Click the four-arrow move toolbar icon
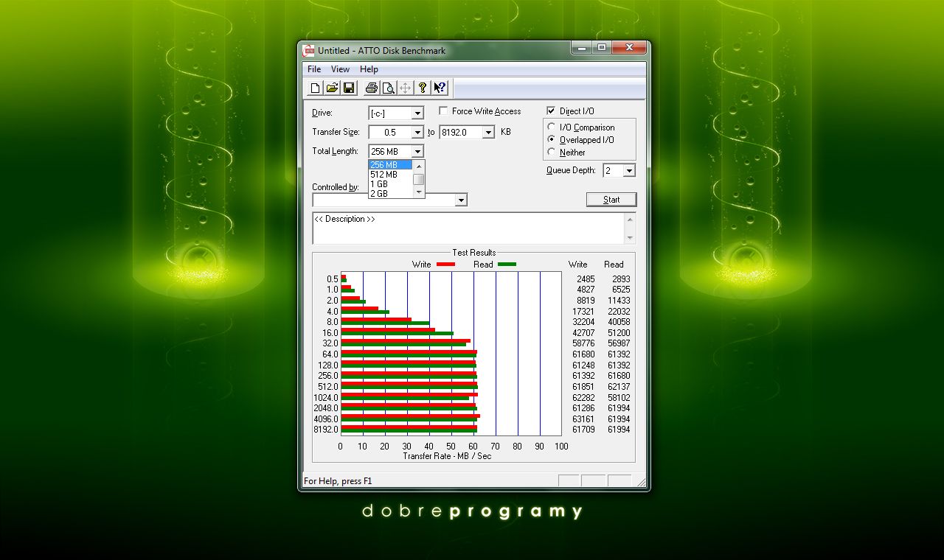 click(x=405, y=88)
